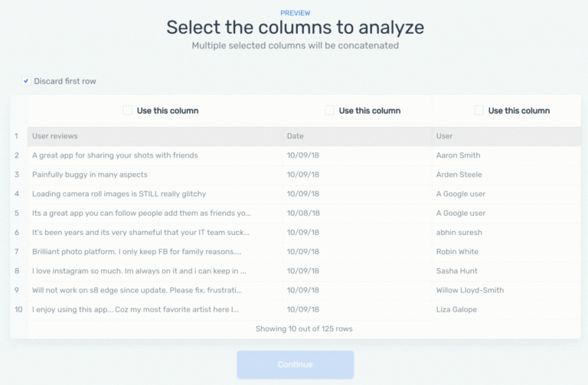Select the Liza Galope user cell
The height and width of the screenshot is (385, 588).
456,309
